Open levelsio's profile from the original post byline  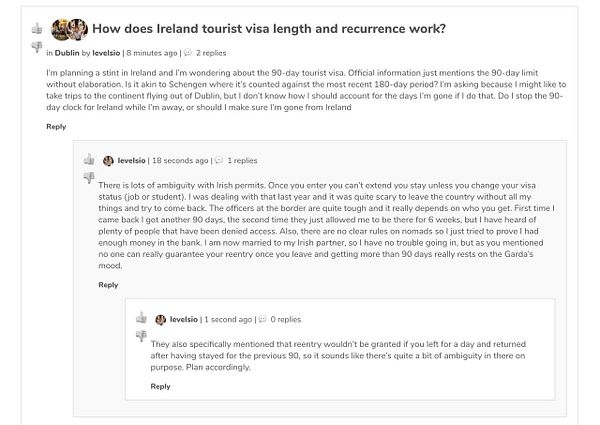(105, 52)
